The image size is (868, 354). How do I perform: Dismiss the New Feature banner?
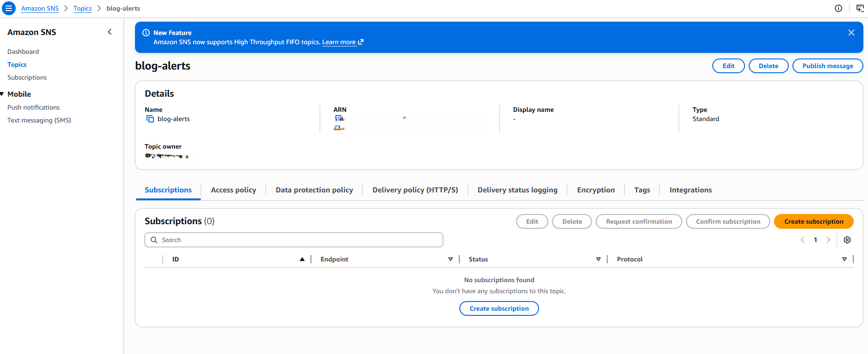pyautogui.click(x=851, y=33)
